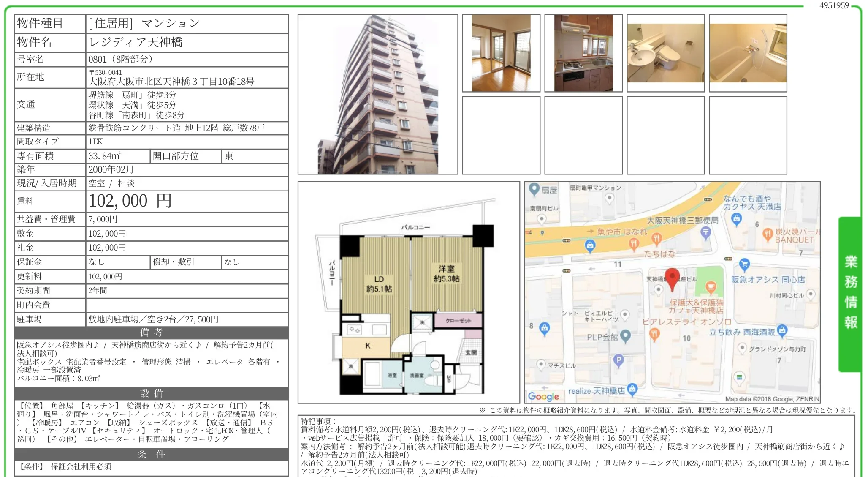Select the 南扇町ビル location pin
The image size is (868, 477).
pyautogui.click(x=542, y=219)
